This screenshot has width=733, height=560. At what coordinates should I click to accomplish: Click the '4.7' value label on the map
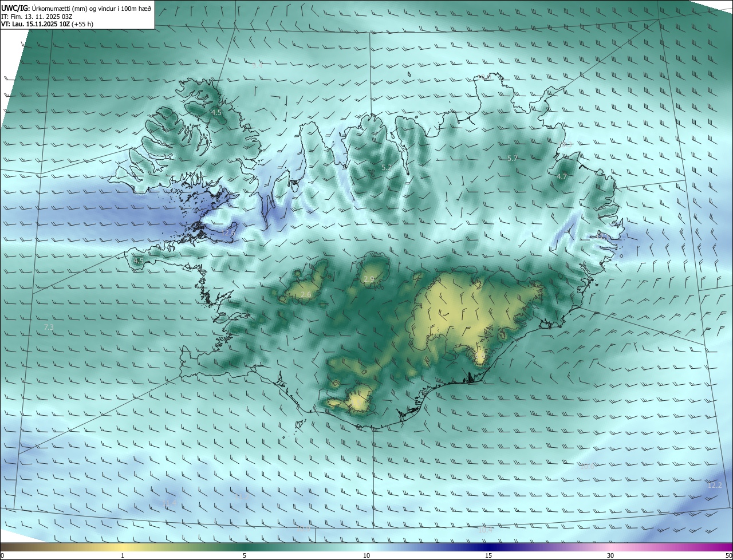pyautogui.click(x=562, y=177)
